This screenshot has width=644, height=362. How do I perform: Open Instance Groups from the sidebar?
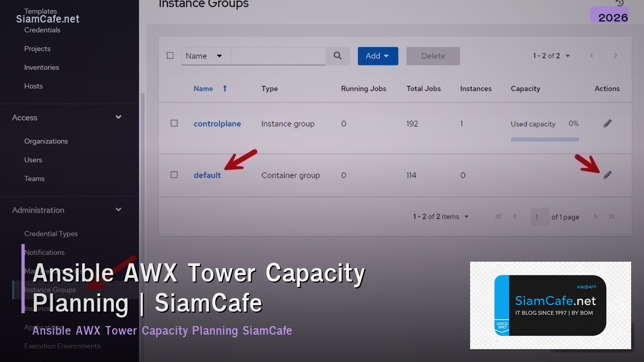[49, 290]
